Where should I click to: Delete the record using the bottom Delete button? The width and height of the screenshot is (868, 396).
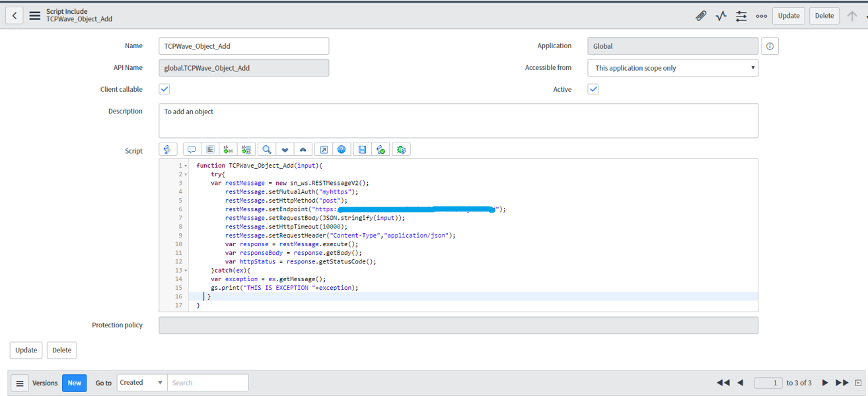[61, 350]
